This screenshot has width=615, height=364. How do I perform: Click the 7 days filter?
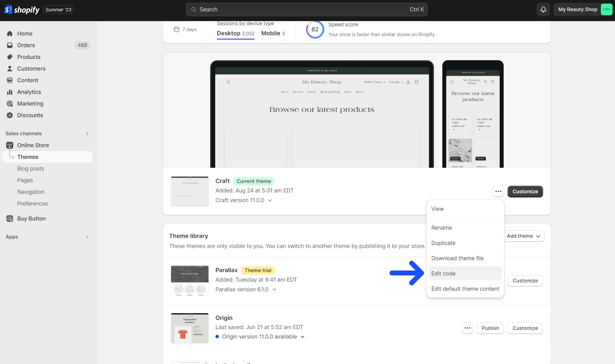185,29
